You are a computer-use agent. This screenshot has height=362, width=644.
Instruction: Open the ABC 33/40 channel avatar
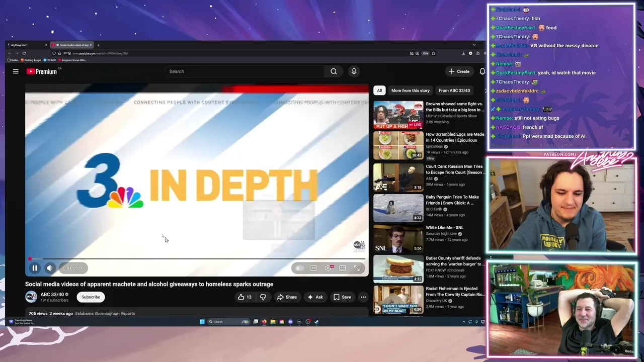31,297
